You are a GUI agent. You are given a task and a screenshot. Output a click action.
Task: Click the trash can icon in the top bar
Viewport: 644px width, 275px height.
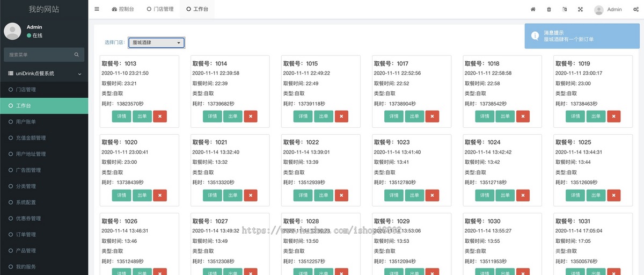coord(548,9)
